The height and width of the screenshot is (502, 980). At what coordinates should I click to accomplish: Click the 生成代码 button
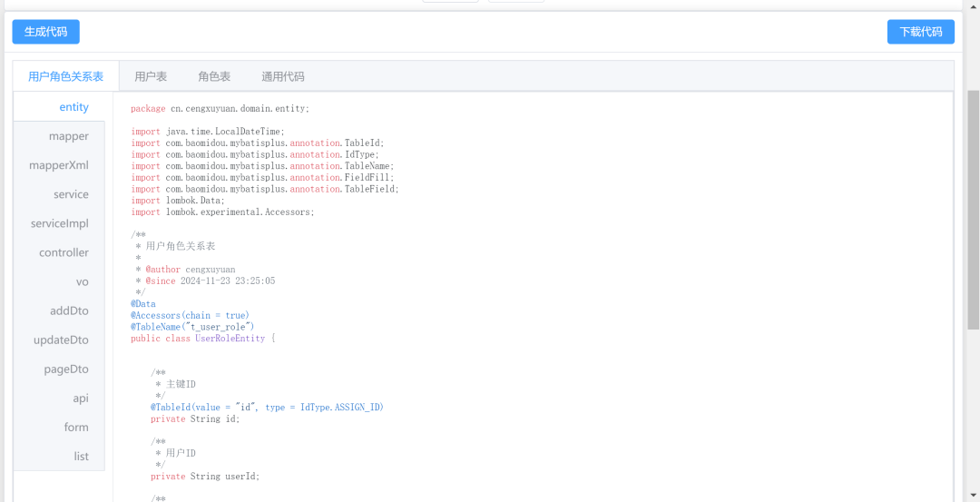point(45,32)
